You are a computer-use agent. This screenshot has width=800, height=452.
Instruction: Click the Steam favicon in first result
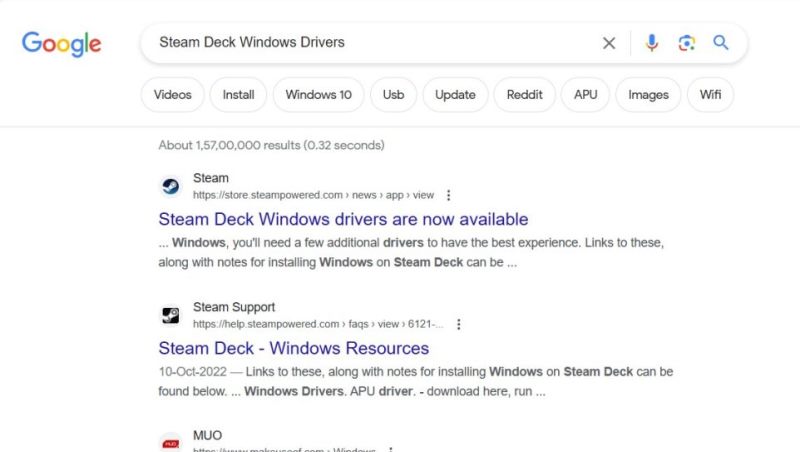click(170, 186)
